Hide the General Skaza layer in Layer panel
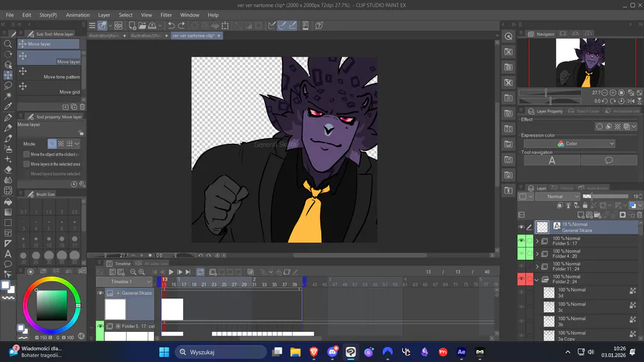This screenshot has height=362, width=644. tap(521, 227)
